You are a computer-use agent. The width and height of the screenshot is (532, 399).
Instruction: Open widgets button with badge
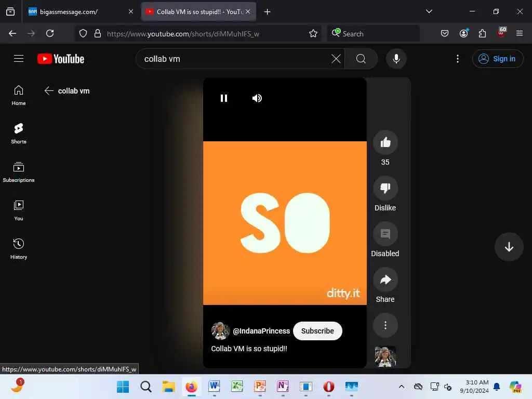17,386
